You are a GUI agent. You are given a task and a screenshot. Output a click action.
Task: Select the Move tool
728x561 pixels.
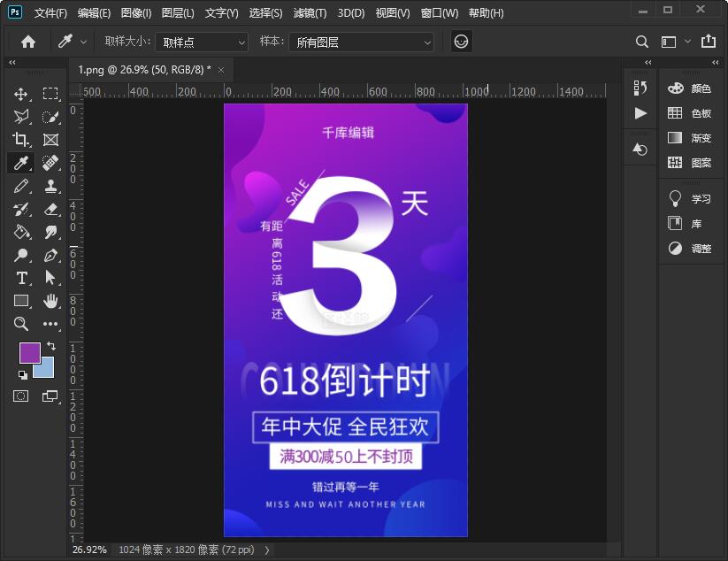click(x=21, y=95)
